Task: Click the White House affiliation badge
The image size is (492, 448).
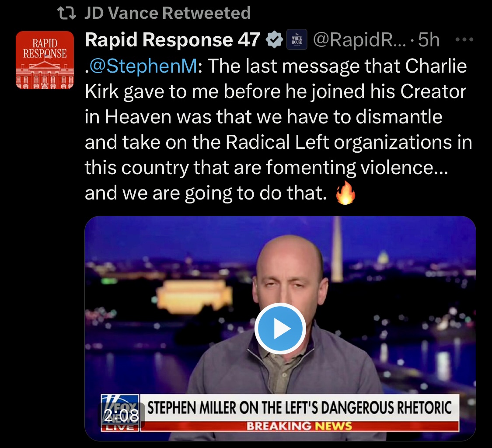Action: coord(297,40)
